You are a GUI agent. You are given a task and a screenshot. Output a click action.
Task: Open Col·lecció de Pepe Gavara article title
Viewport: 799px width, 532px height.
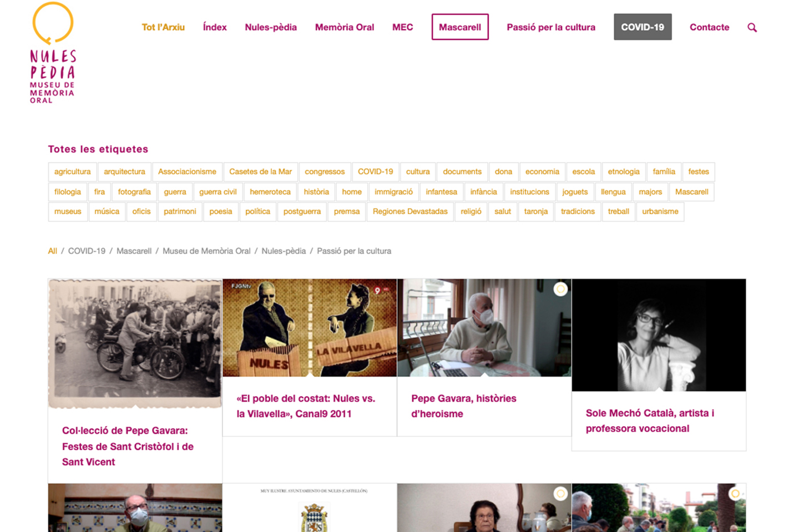tap(128, 446)
